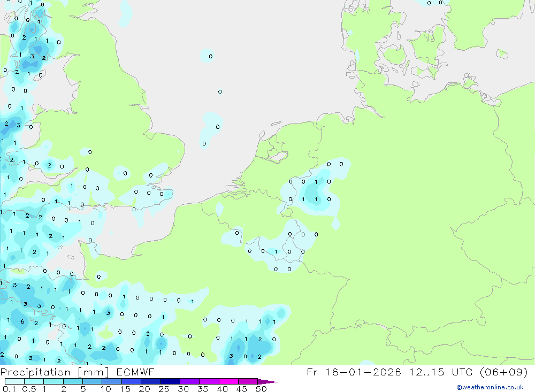This screenshot has height=392, width=535.
Task: Choose the 25–30 mm navy swatch
Action: pos(170,381)
